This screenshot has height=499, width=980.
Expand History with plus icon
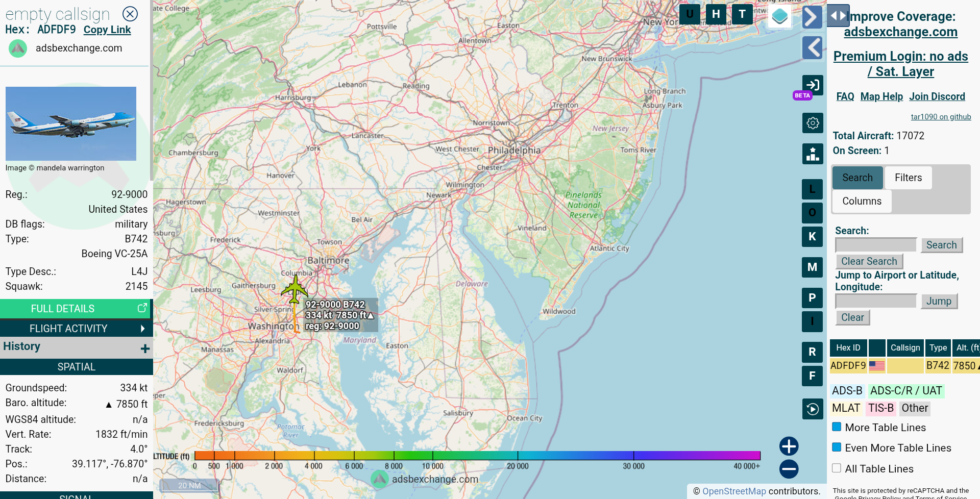coord(145,348)
